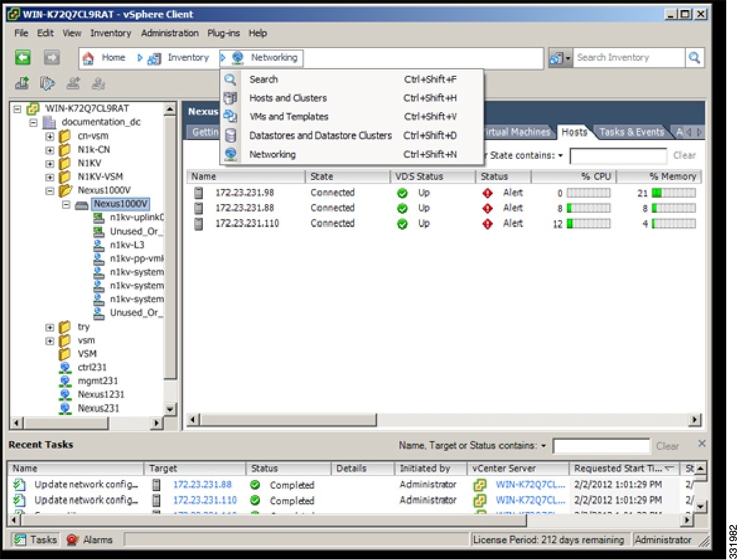Click the fourth greyed toolbar icon
Viewport: 740px width, 560px height.
coord(98,83)
